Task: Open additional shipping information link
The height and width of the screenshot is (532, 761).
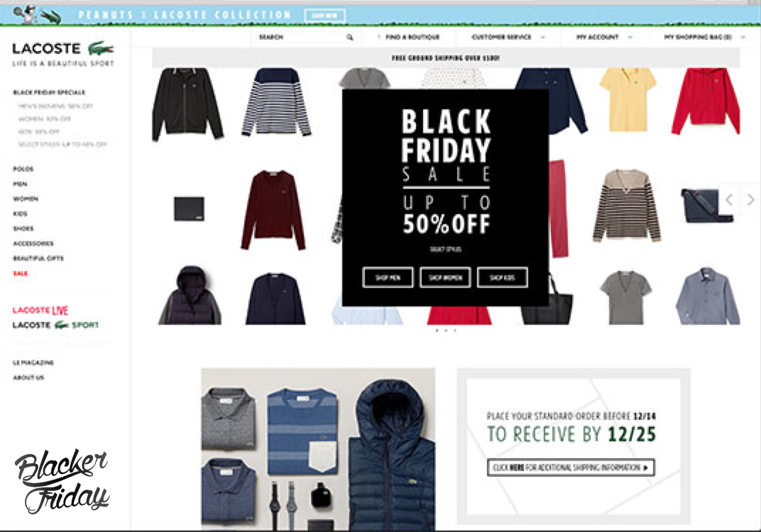Action: pos(571,467)
